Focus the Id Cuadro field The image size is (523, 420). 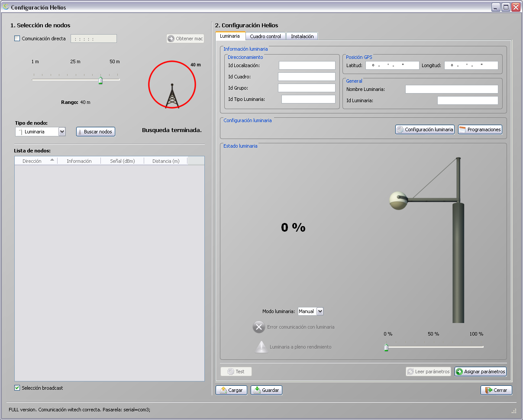pos(307,77)
